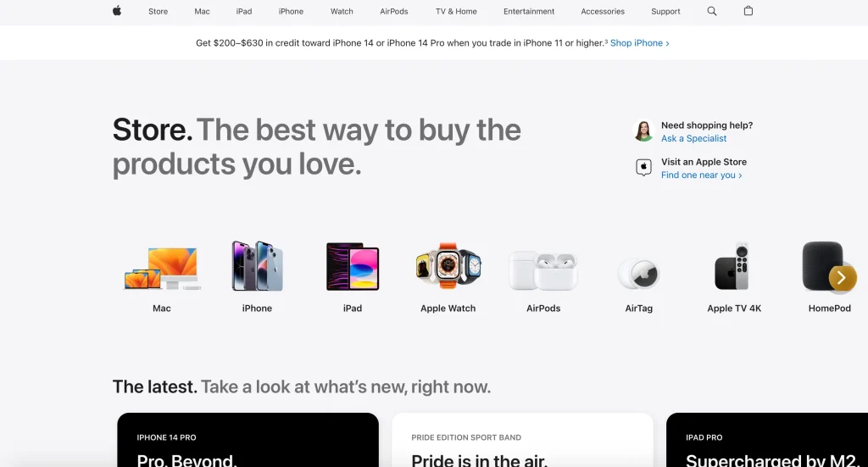
Task: Click the Apple Store location icon
Action: click(x=643, y=167)
